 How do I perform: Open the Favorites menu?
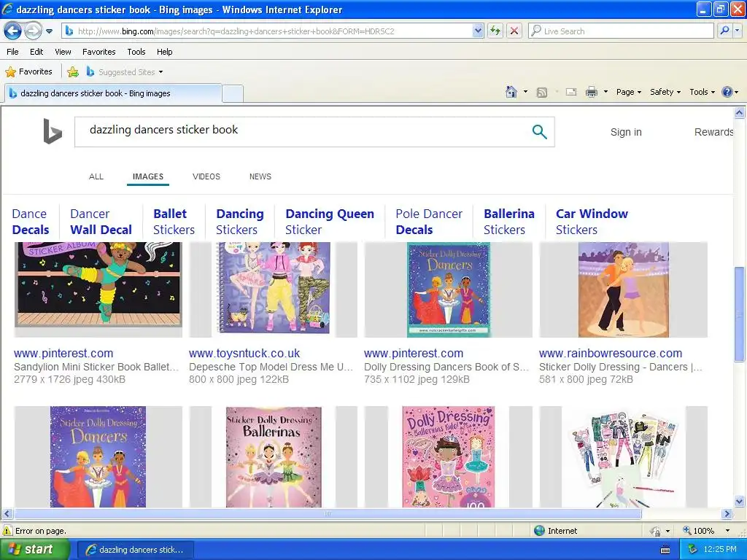pyautogui.click(x=98, y=52)
